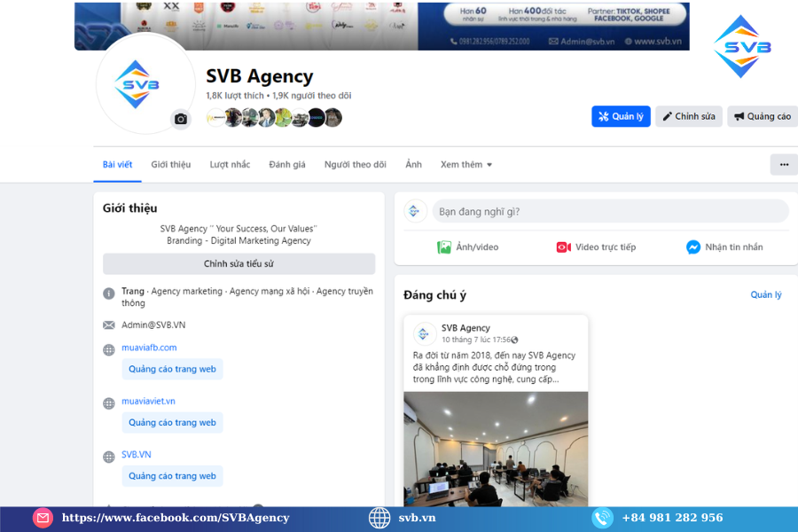
Task: Go to the Đánh giá tab
Action: (x=287, y=164)
